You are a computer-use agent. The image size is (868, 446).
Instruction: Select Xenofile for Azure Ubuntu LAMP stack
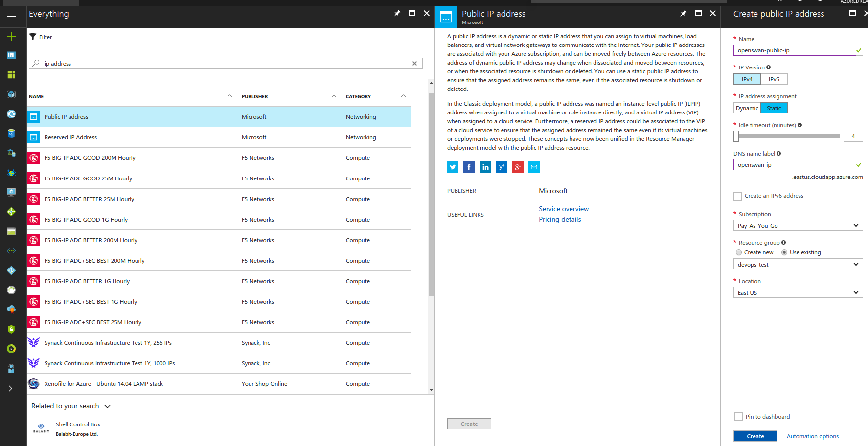219,384
